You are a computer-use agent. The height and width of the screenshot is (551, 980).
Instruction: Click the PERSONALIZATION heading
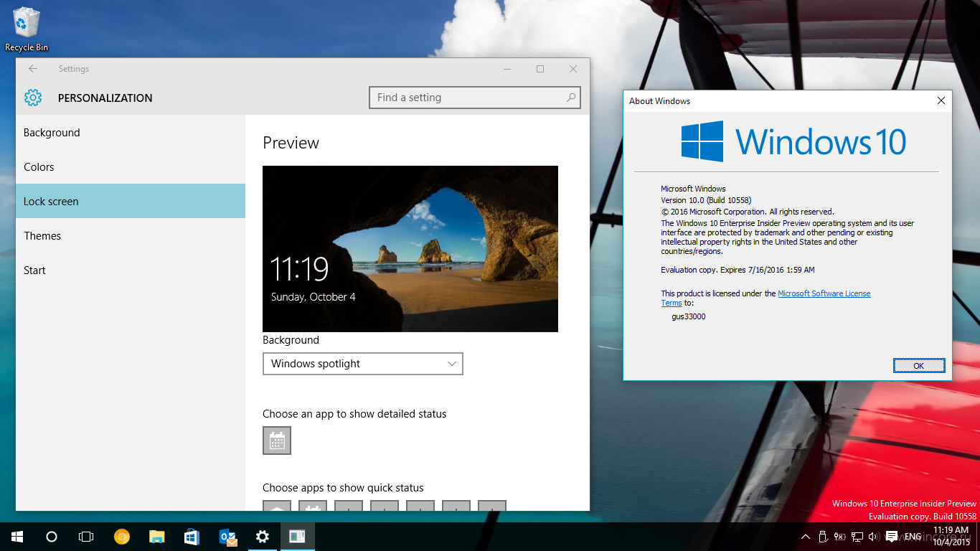point(105,98)
